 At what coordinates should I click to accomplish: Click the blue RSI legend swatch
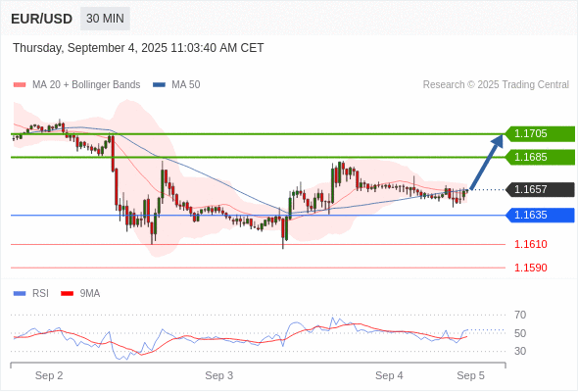20,294
